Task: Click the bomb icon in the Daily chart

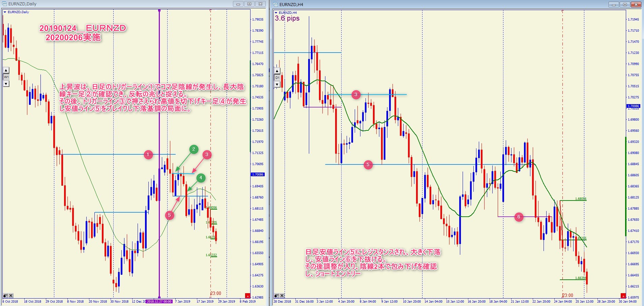Action: click(5, 296)
